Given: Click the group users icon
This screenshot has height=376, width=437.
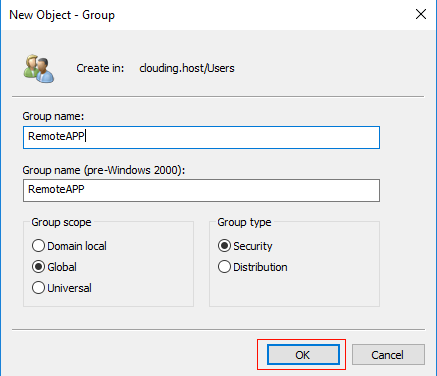Looking at the screenshot, I should [x=39, y=69].
